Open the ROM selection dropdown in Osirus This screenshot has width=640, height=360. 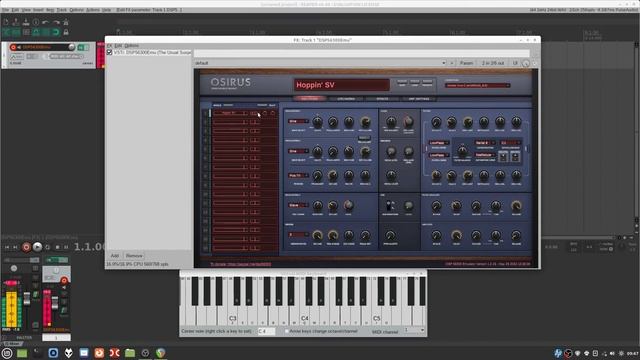click(x=477, y=85)
